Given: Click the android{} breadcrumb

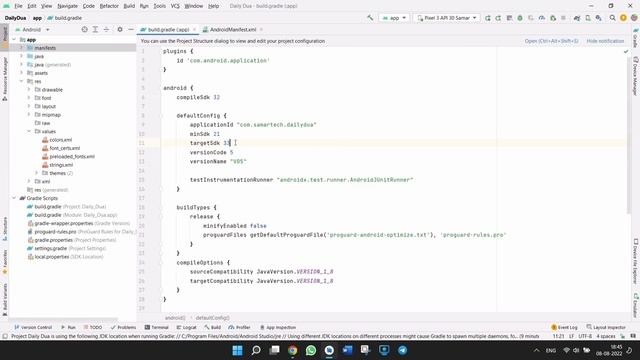Looking at the screenshot, I should (175, 318).
